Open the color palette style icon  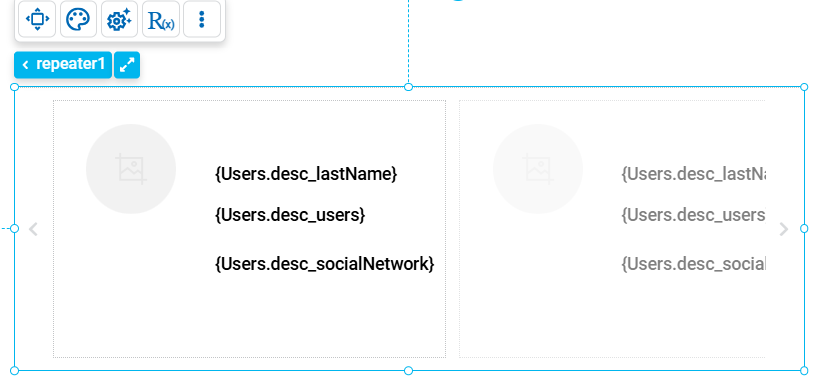(x=78, y=19)
